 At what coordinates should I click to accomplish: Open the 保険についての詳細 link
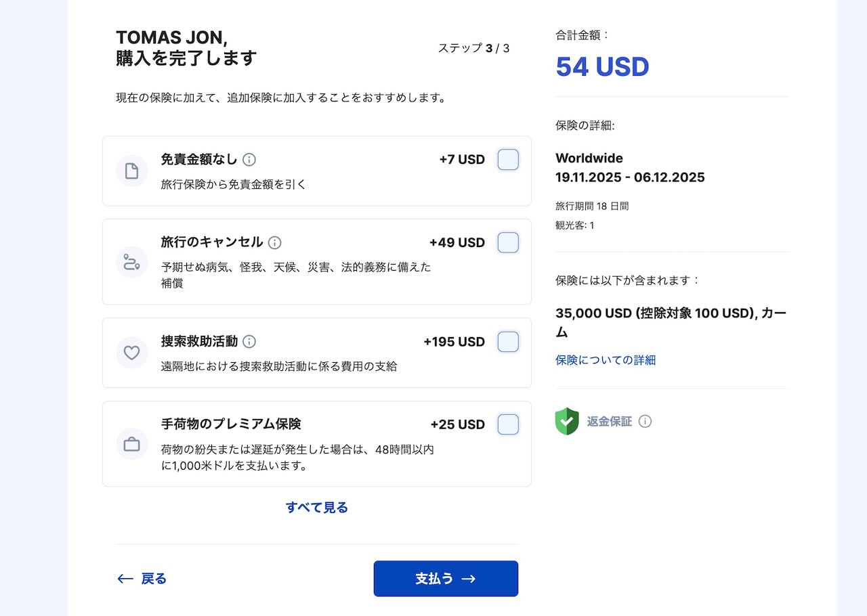coord(606,360)
